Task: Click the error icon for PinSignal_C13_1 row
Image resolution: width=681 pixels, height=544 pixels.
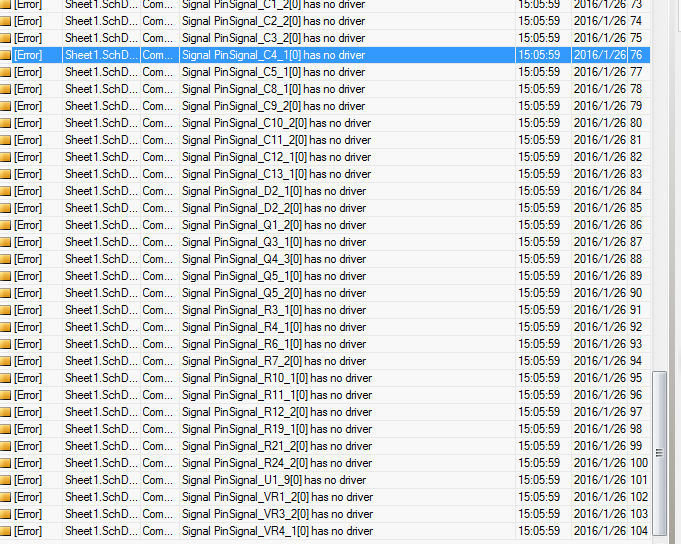Action: coord(6,174)
